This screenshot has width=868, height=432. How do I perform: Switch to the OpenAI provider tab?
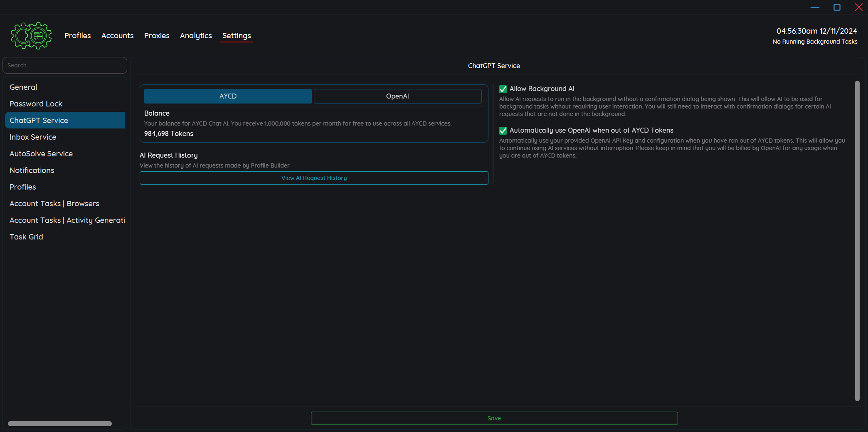point(397,96)
